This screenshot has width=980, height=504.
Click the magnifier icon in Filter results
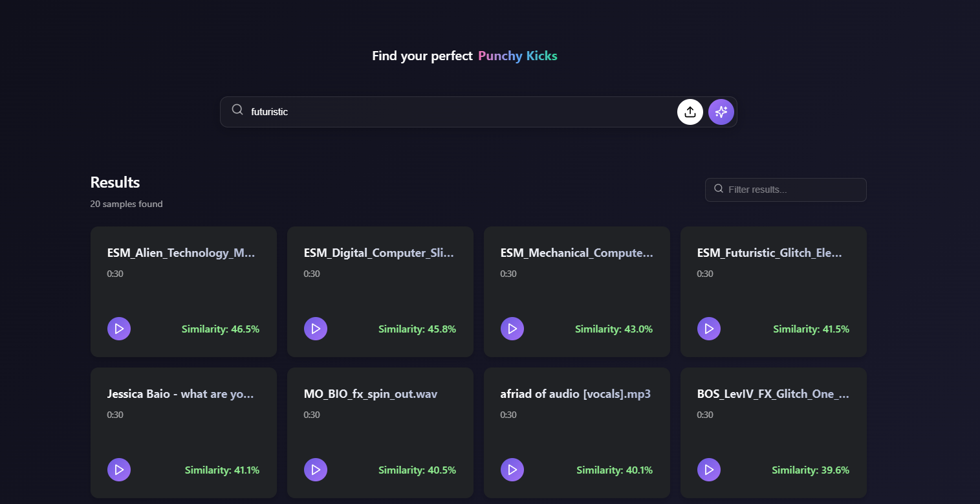tap(718, 189)
